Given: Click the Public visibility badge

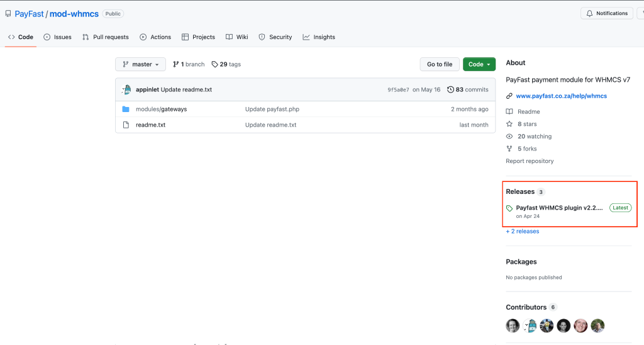Looking at the screenshot, I should point(113,14).
